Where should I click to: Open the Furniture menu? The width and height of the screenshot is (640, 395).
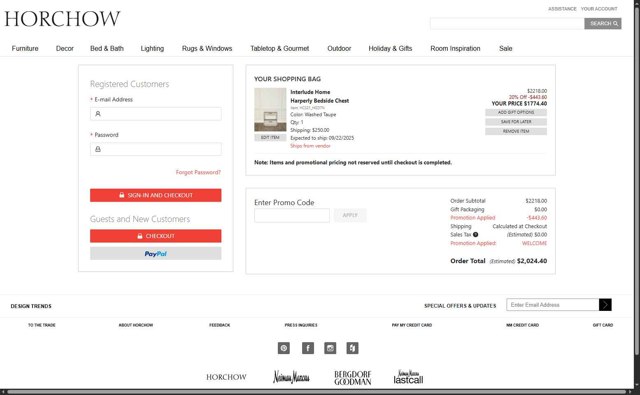25,49
